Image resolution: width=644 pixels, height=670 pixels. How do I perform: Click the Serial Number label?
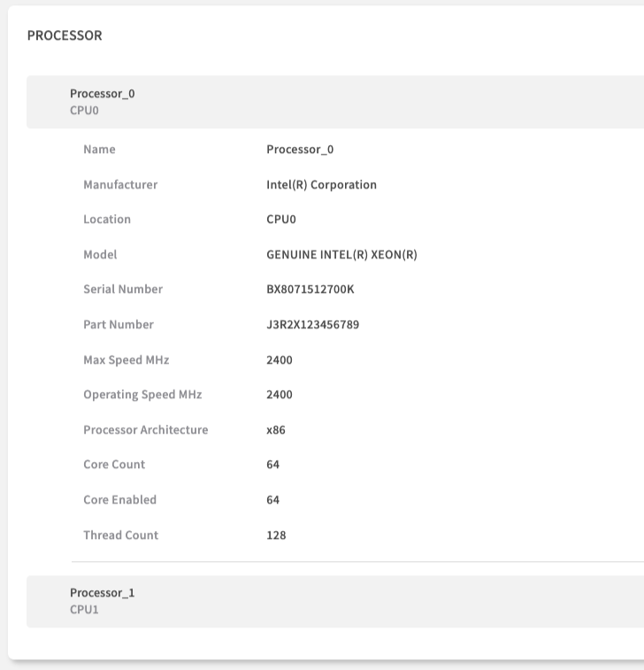pos(123,289)
